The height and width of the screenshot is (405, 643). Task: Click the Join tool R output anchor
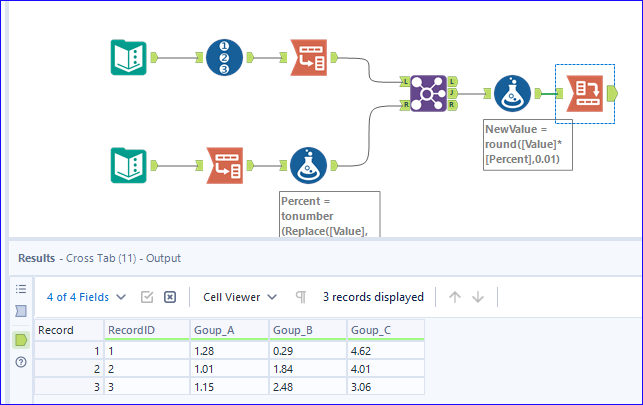click(x=452, y=105)
